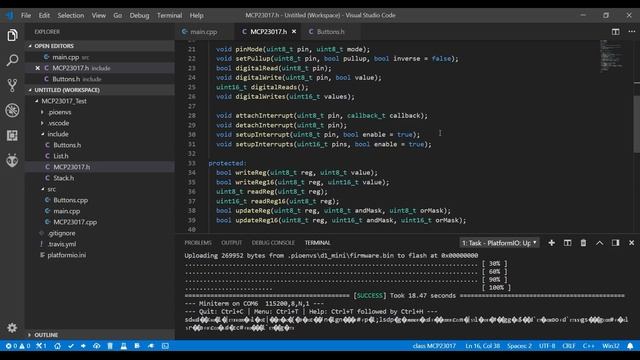
Task: Open the Explorer view in activity bar
Action: 12,35
